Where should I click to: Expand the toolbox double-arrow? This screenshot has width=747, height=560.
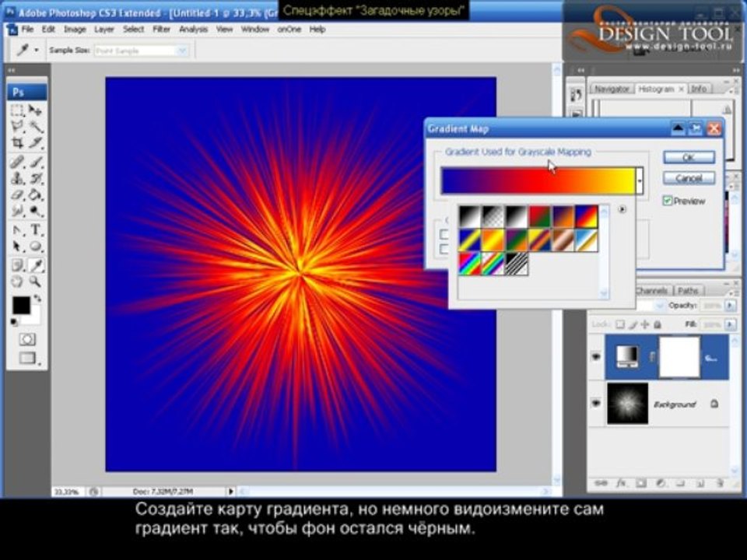click(12, 71)
